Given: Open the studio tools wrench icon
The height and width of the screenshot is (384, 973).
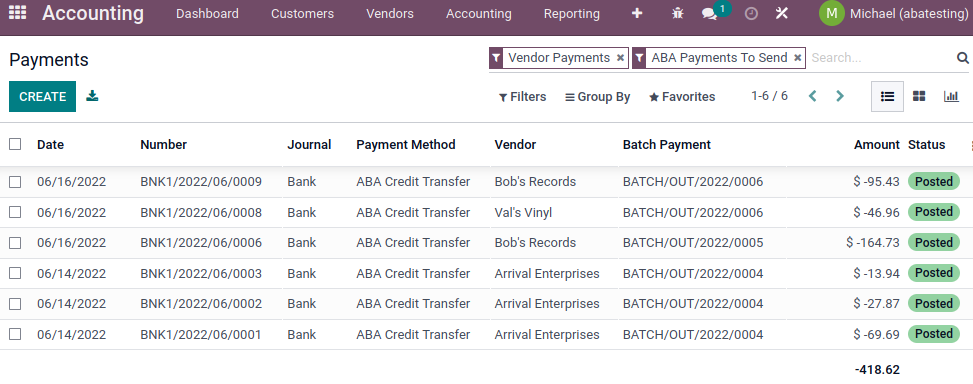Looking at the screenshot, I should pos(782,13).
